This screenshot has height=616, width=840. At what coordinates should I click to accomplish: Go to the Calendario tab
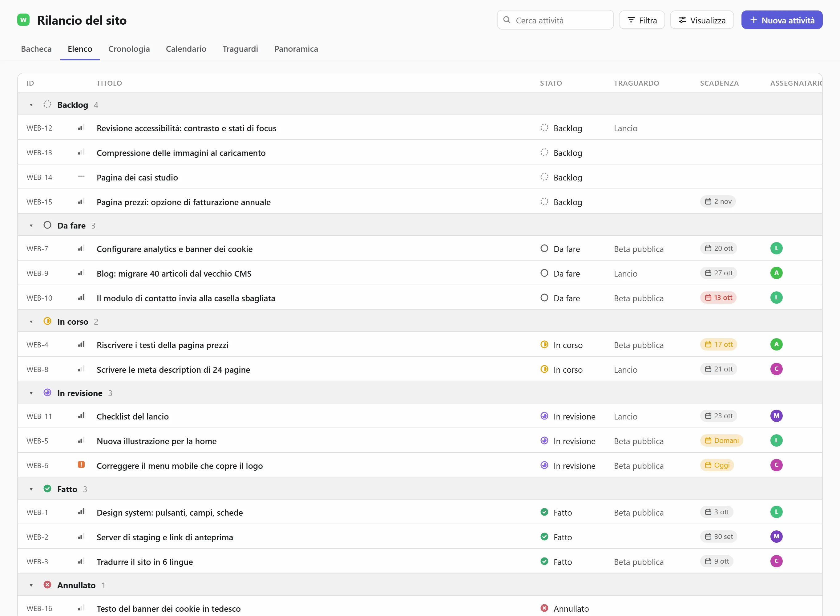click(186, 49)
